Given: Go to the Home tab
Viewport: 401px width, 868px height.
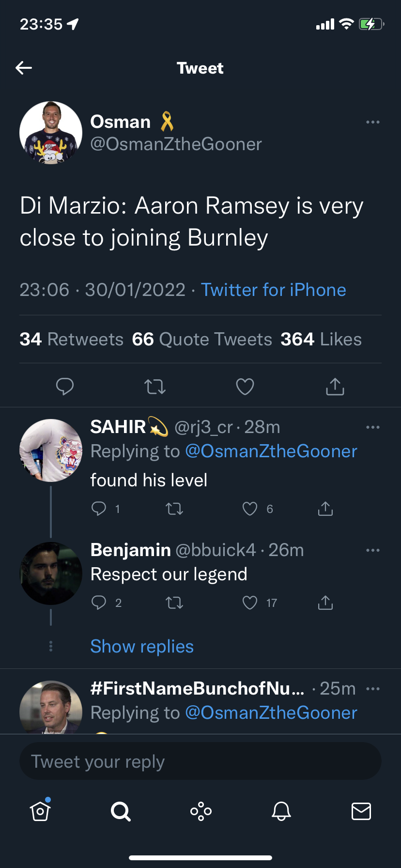Looking at the screenshot, I should 40,811.
